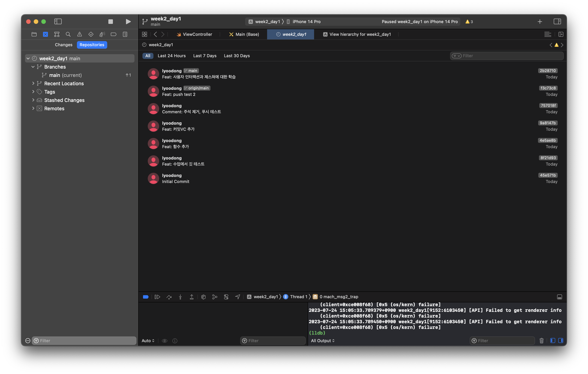
Task: Click the trash icon to clear console
Action: pos(541,340)
